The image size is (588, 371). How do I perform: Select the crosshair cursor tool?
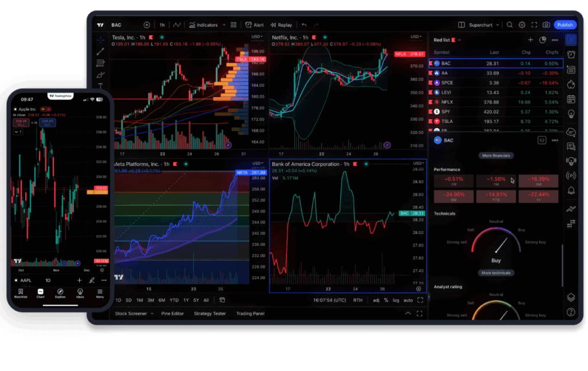tap(100, 40)
